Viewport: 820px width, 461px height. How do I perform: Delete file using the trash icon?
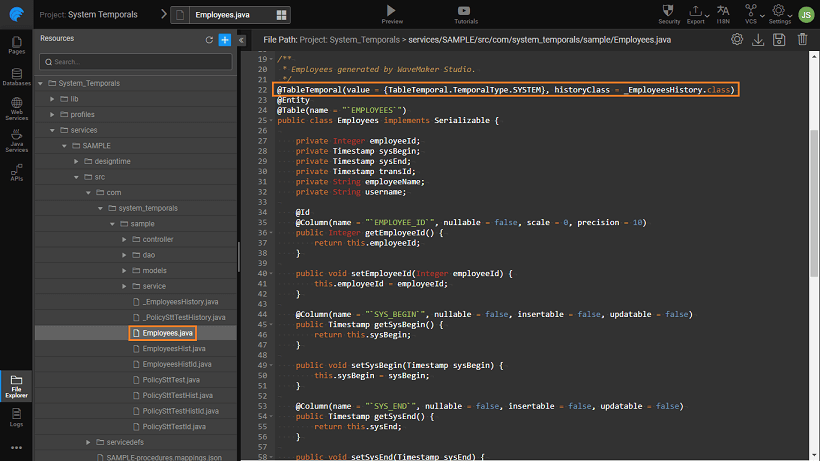point(802,40)
